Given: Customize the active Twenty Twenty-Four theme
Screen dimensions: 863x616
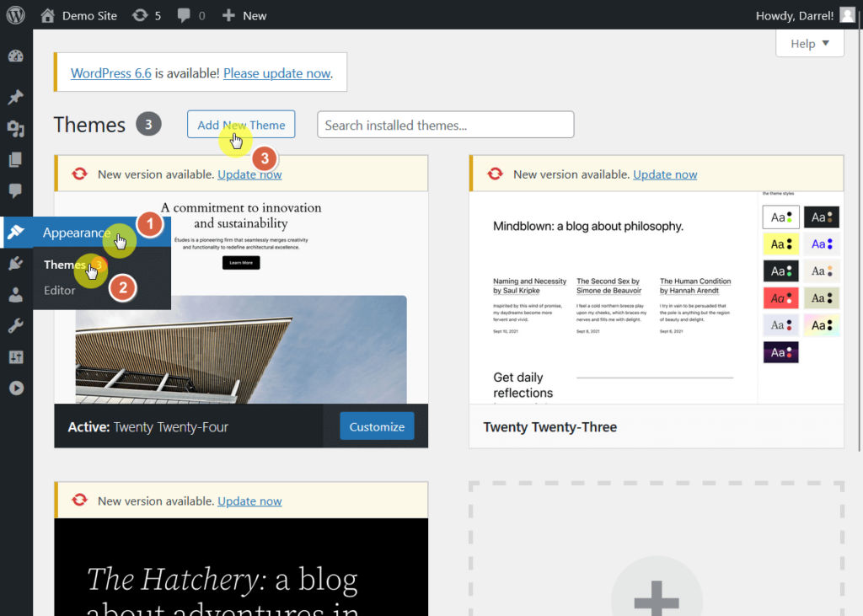Looking at the screenshot, I should [x=377, y=426].
